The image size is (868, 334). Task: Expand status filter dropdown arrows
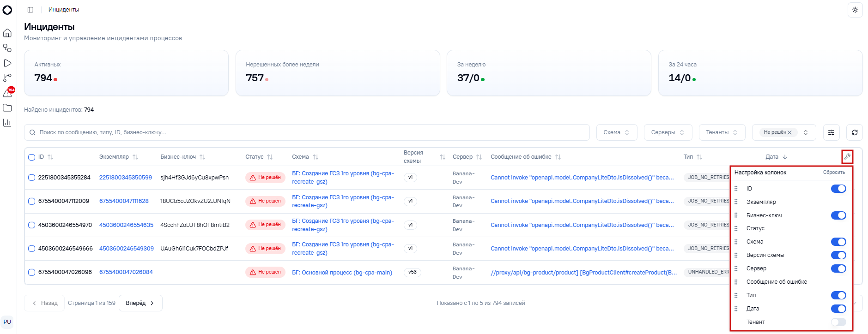point(806,132)
